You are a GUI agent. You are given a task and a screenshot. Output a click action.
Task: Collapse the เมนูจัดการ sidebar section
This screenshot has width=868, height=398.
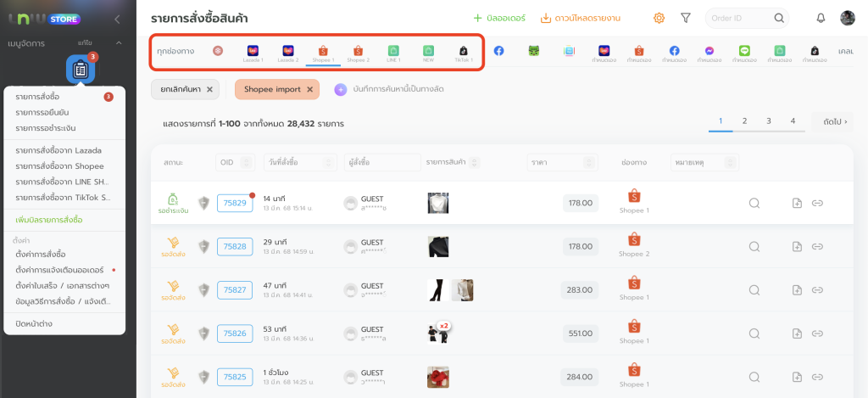pyautogui.click(x=119, y=42)
